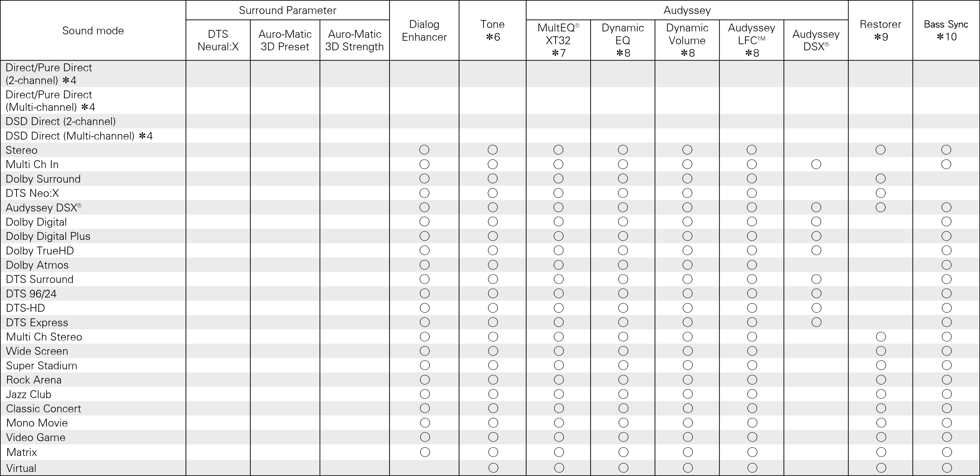Select the Rock Arena Dynamic Volume circle
Image resolution: width=980 pixels, height=476 pixels.
point(688,379)
